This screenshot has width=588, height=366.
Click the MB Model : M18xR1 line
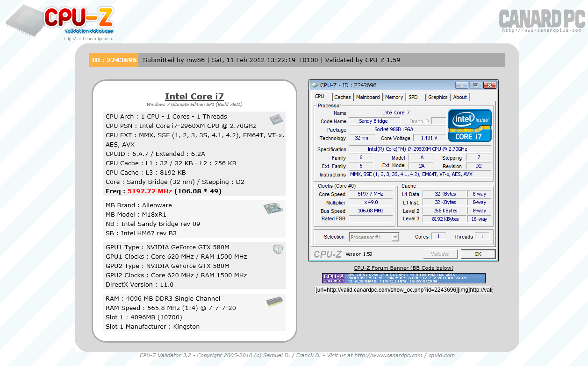[136, 214]
